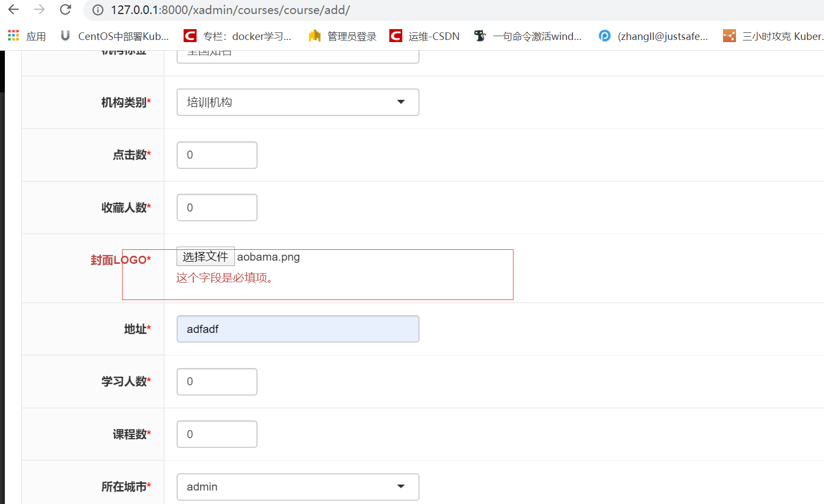This screenshot has height=504, width=824.
Task: Click the 封面LOGO field label
Action: (x=120, y=260)
